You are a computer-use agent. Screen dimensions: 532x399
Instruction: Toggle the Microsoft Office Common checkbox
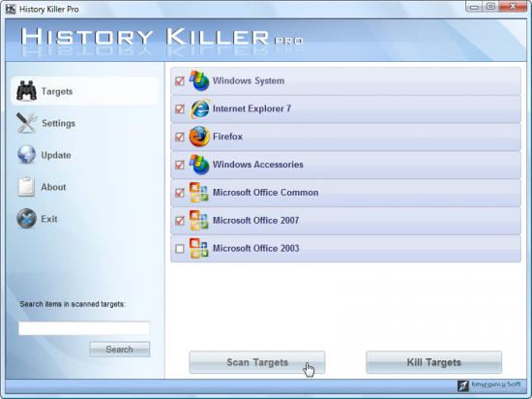[180, 193]
